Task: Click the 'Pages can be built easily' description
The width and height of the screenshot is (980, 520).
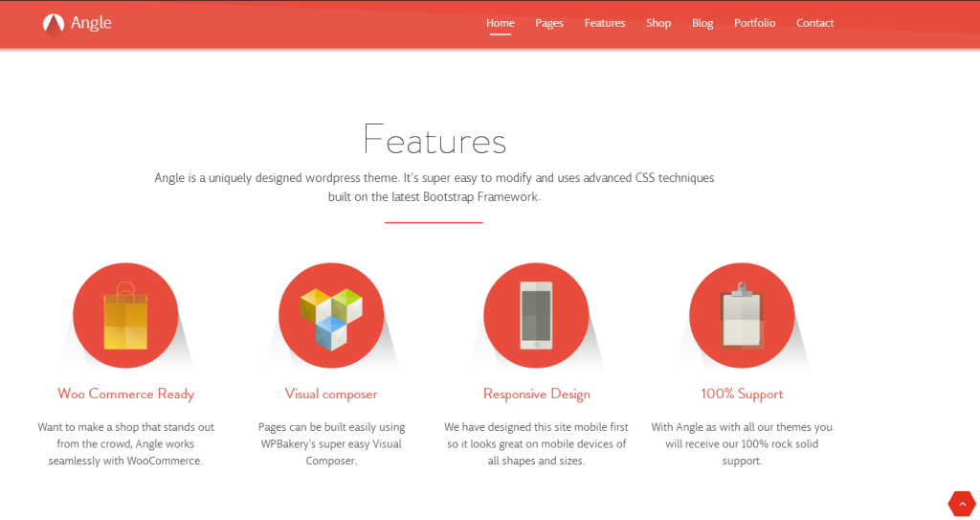Action: 331,443
